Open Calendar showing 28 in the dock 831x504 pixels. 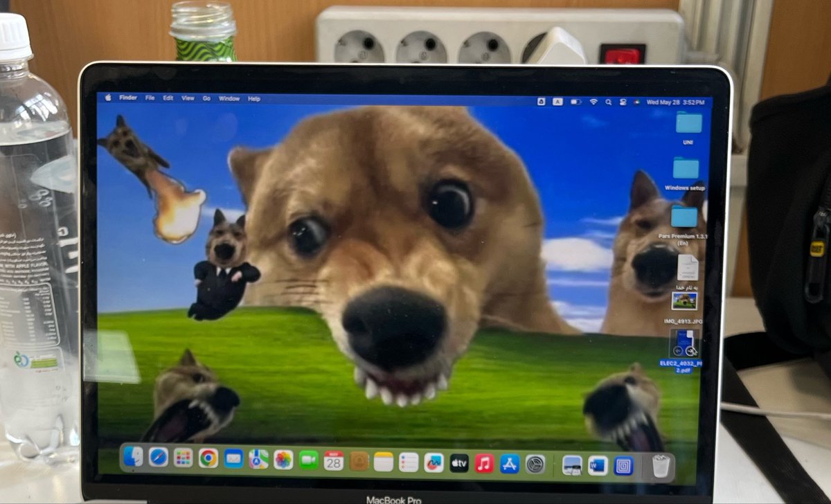334,460
